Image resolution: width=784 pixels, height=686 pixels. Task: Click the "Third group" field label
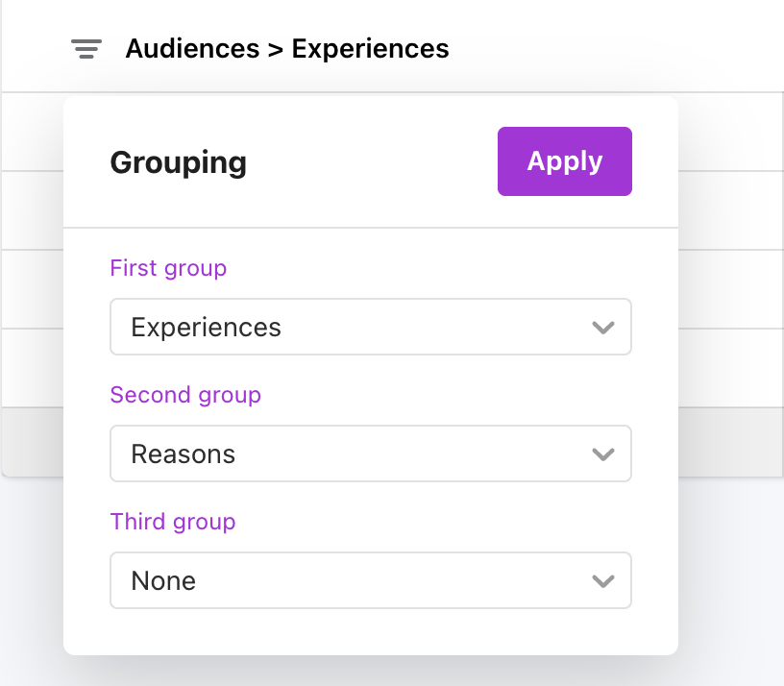[x=173, y=522]
